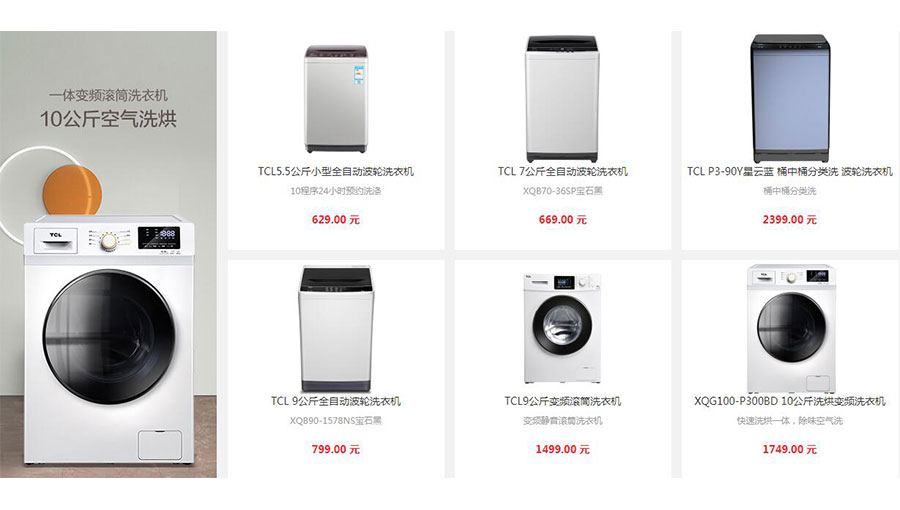Open the 10公斤空气洗烘 promotional banner
The width and height of the screenshot is (900, 510).
[108, 254]
